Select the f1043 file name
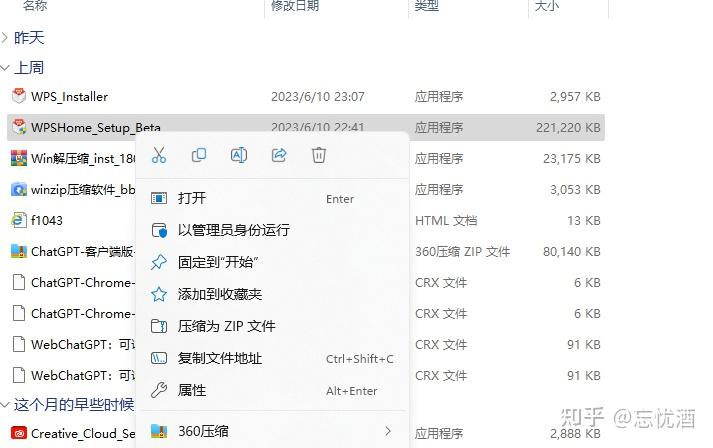Image resolution: width=713 pixels, height=448 pixels. (x=47, y=221)
